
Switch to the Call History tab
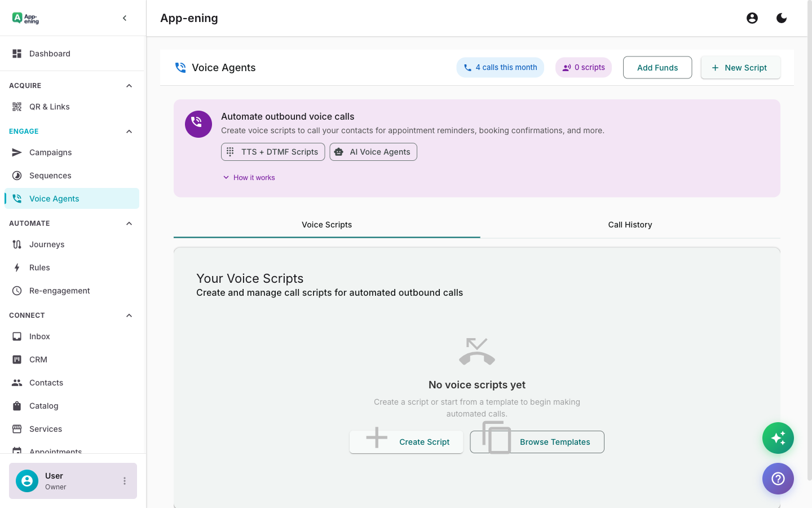(x=630, y=225)
